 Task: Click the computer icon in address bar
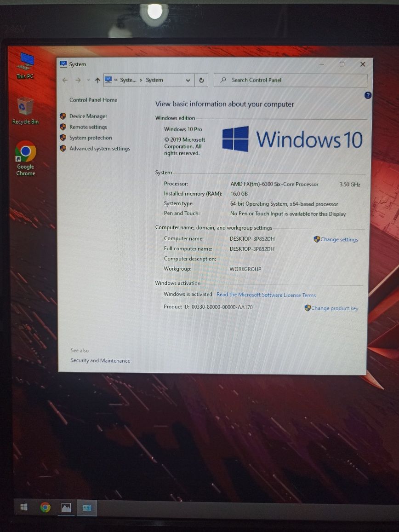108,80
